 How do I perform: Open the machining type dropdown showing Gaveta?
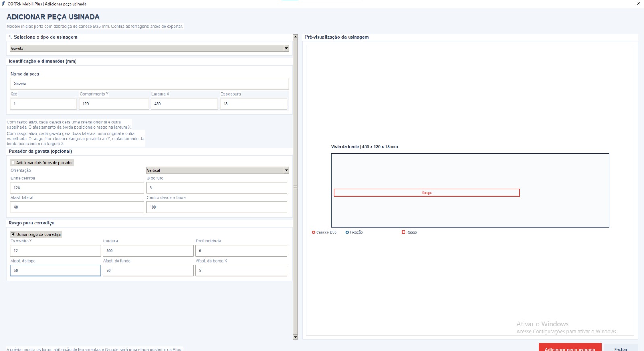tap(149, 48)
